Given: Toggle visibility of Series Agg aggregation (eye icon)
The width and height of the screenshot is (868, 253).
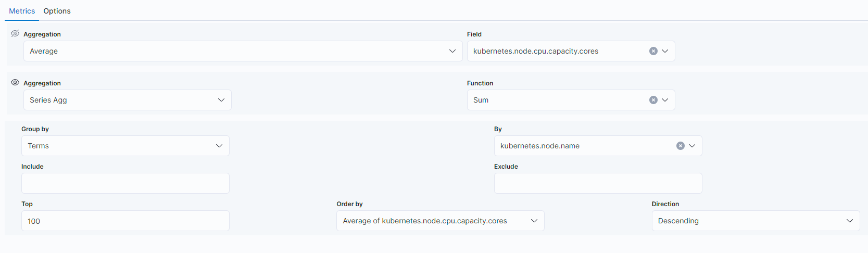Looking at the screenshot, I should pyautogui.click(x=15, y=82).
